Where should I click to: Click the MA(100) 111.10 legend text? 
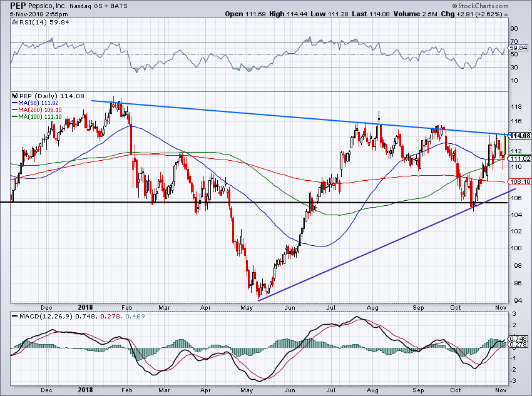[x=40, y=116]
